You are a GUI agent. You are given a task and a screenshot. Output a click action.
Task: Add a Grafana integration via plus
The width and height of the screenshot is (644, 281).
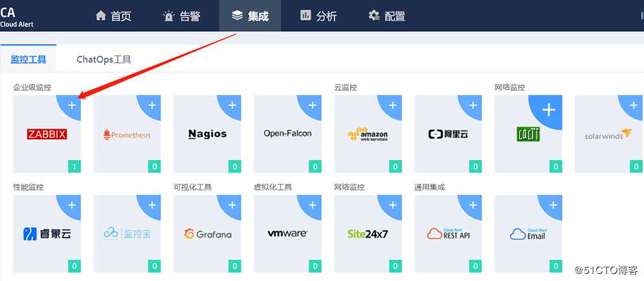232,205
